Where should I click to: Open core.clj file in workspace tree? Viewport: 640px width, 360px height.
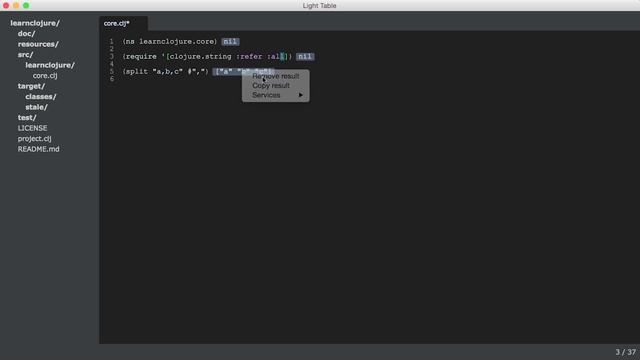click(45, 76)
